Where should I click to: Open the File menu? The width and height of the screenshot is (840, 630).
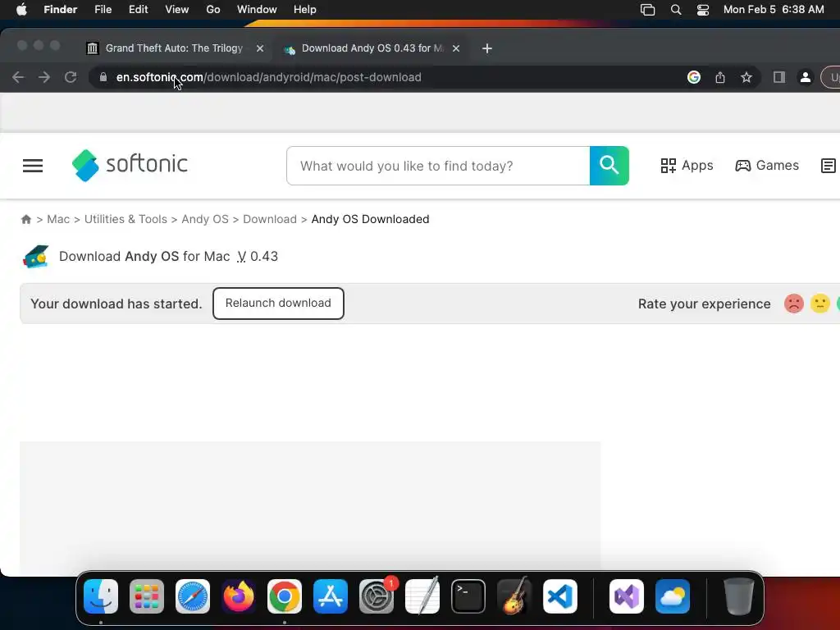103,10
